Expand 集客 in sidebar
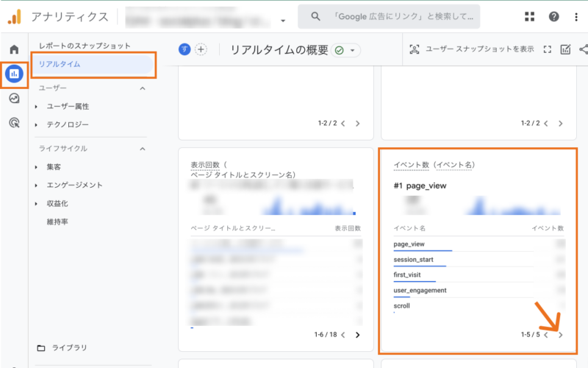This screenshot has width=588, height=368. [x=36, y=167]
